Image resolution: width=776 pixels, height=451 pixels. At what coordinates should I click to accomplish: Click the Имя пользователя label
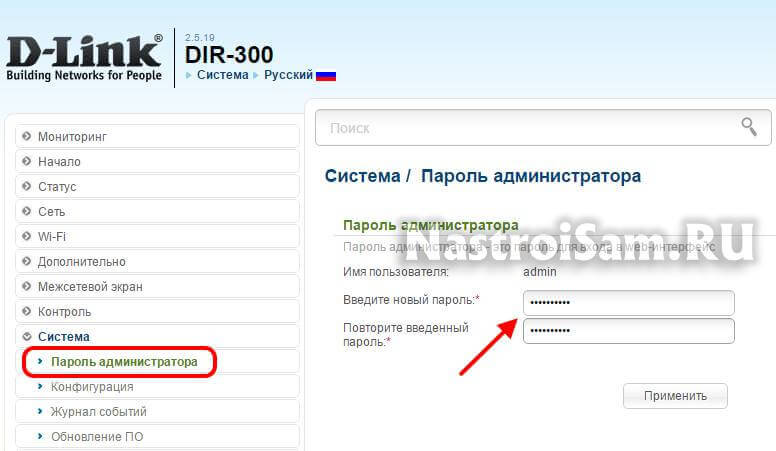(396, 272)
